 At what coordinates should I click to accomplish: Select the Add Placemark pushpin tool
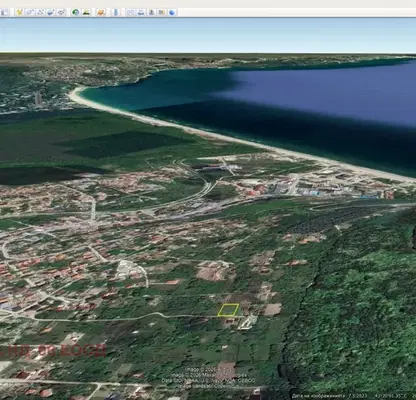click(x=19, y=12)
